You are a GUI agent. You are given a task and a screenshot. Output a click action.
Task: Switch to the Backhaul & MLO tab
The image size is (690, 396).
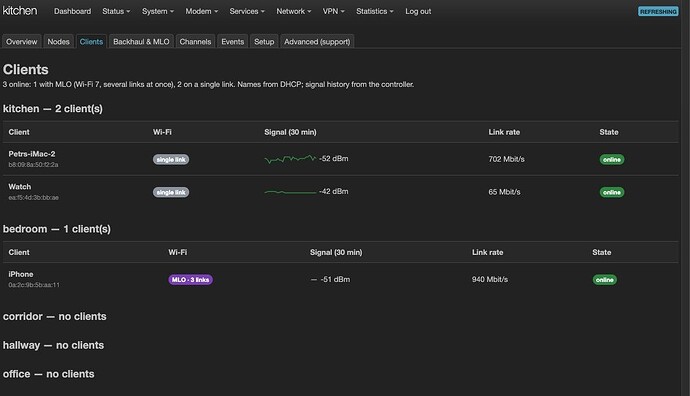141,42
